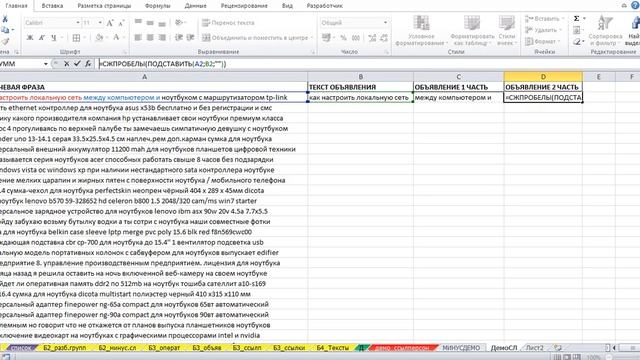Open Форматировать как таблицу gallery
Viewport: 640px width, 360px height.
tap(472, 30)
